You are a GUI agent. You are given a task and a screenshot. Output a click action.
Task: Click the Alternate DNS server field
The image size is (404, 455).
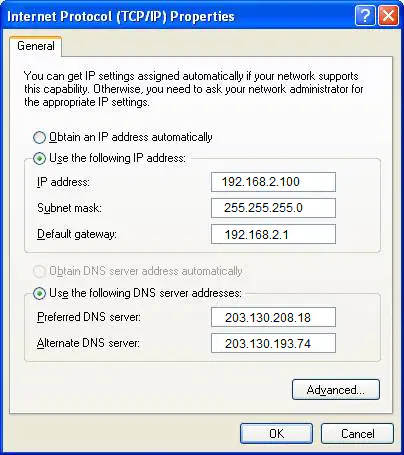pos(273,343)
